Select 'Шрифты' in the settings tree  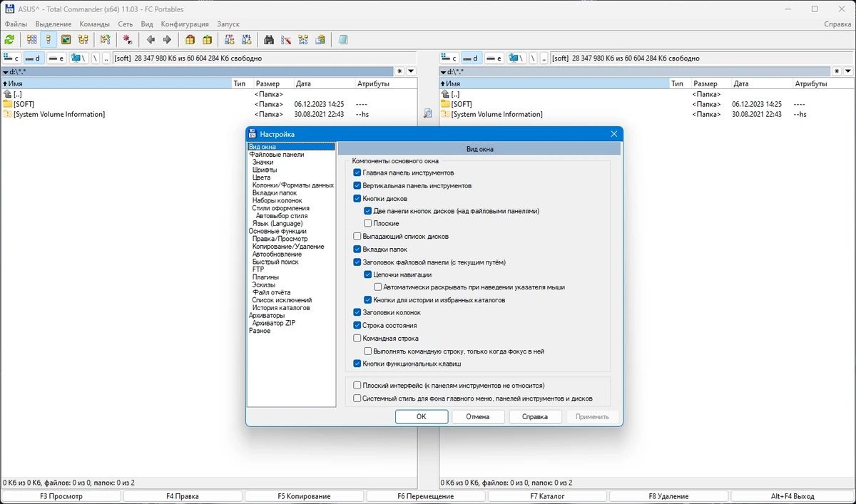pyautogui.click(x=265, y=170)
